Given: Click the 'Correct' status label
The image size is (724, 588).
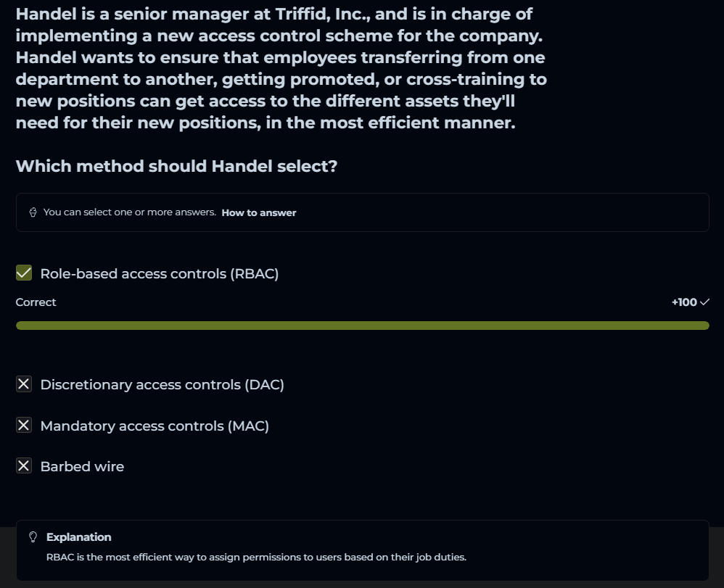Looking at the screenshot, I should click(36, 302).
